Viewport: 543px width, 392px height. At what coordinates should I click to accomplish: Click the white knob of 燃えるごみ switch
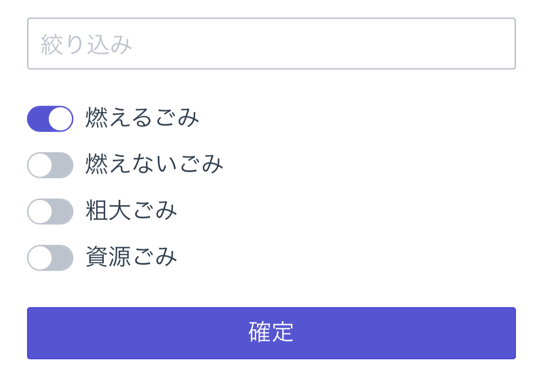pos(60,119)
